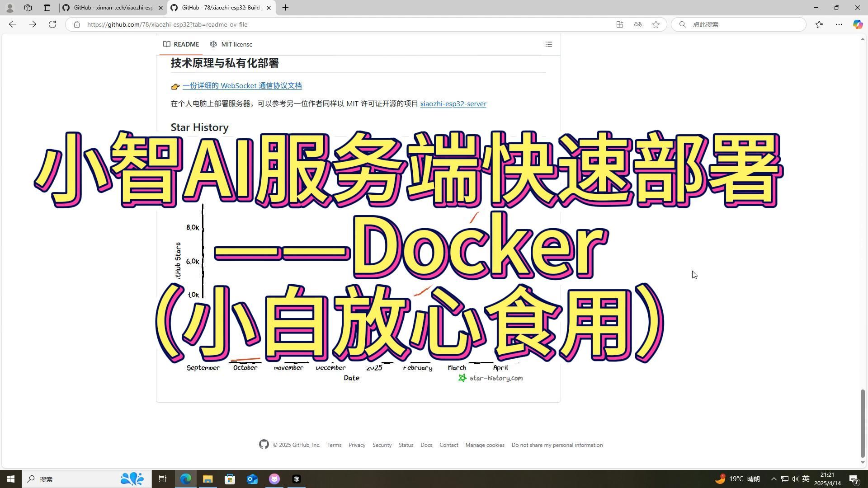Show hidden system tray icons
868x488 pixels.
pos(774,479)
